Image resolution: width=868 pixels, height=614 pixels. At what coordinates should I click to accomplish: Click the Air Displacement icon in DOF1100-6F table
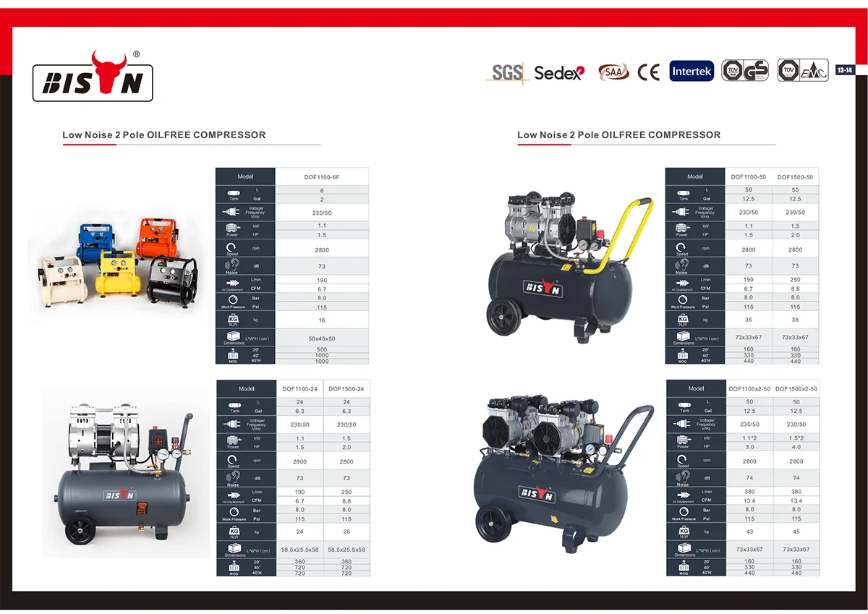coord(233,283)
